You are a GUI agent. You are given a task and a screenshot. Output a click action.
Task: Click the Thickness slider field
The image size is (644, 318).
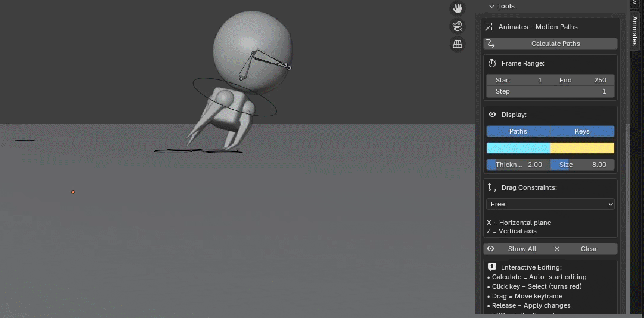[518, 165]
